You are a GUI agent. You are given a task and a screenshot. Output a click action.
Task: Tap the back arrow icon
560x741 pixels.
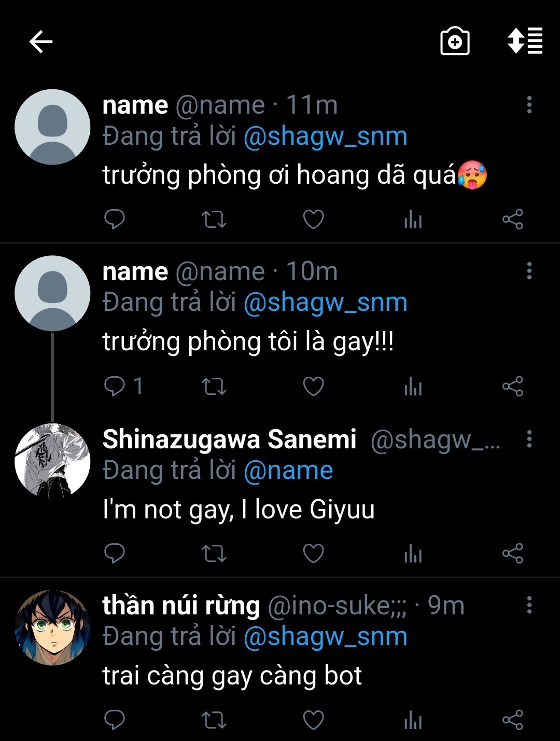pyautogui.click(x=41, y=42)
